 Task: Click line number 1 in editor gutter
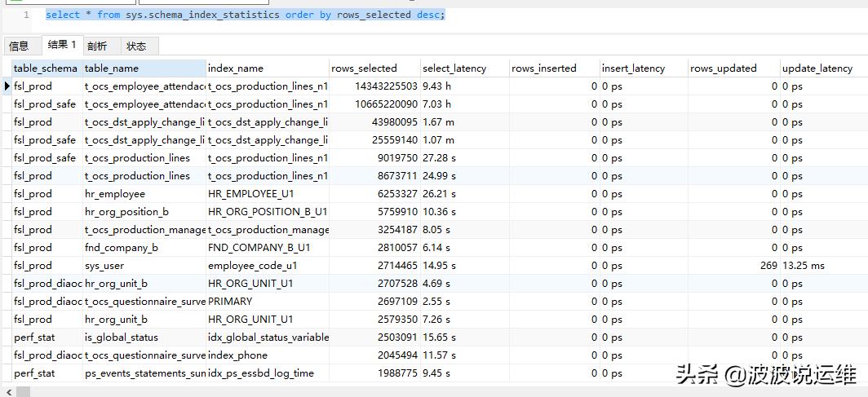26,15
